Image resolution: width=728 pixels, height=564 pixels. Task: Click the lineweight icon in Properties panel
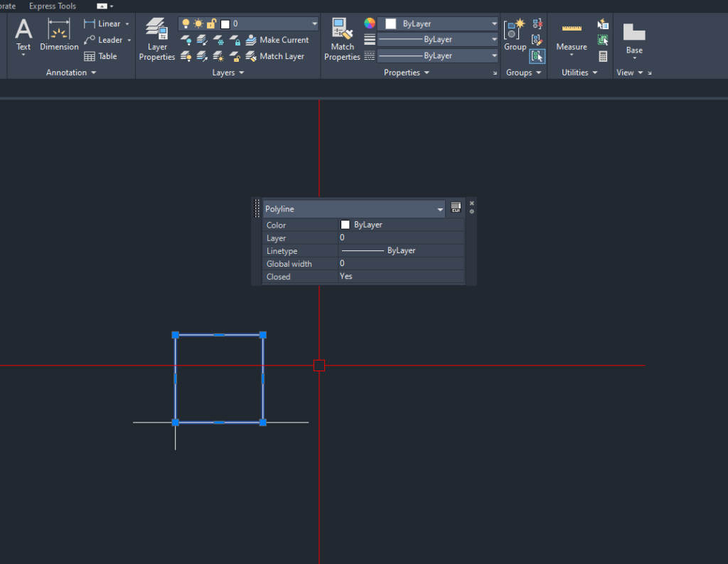coord(370,40)
